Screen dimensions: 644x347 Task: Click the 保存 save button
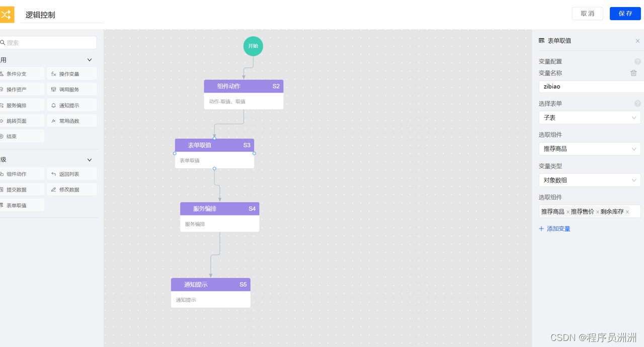[625, 14]
